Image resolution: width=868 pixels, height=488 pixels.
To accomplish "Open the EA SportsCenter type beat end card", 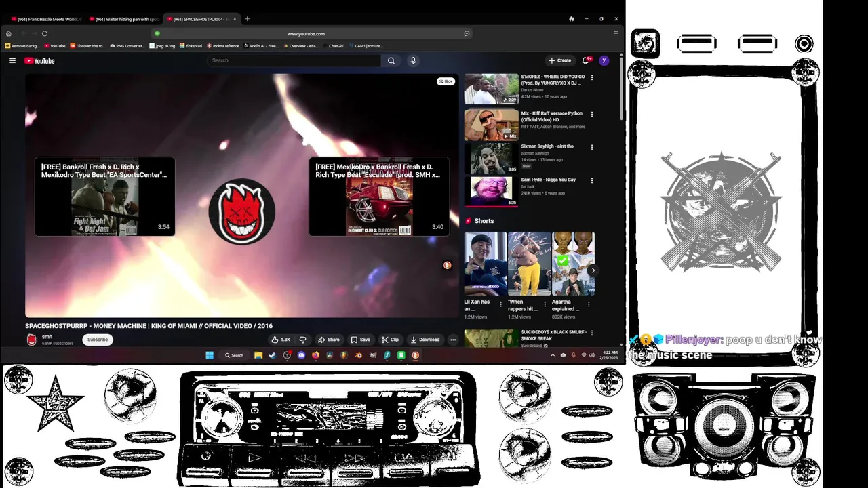I will pos(105,197).
